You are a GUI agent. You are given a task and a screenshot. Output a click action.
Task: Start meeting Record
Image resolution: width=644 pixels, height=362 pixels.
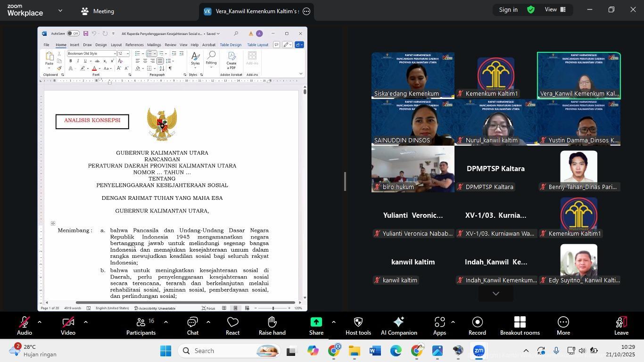(477, 326)
